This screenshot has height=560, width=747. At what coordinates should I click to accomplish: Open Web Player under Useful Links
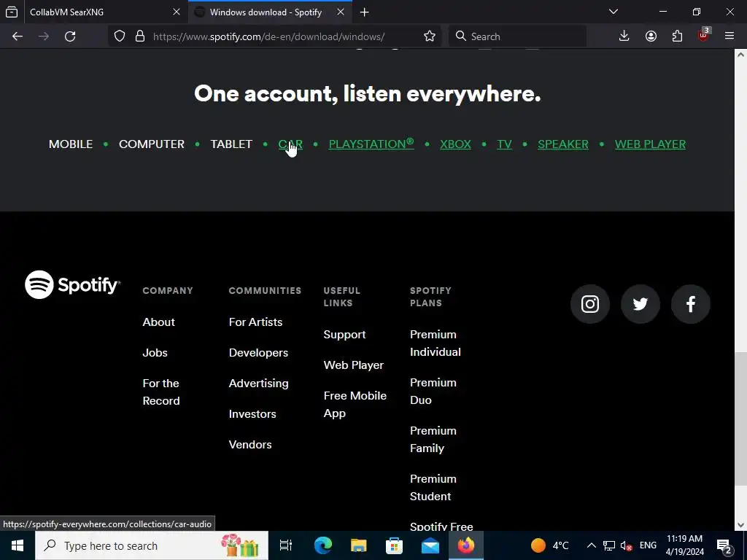tap(354, 365)
